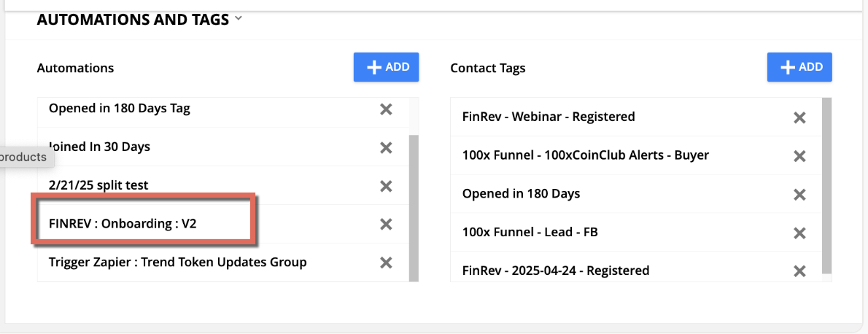Click the Automations and Tags heading

(x=133, y=20)
